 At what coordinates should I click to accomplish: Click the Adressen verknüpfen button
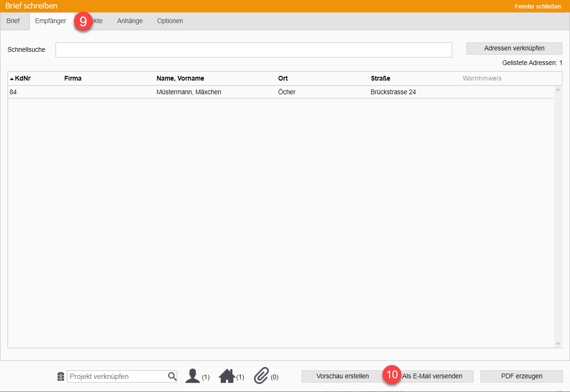[514, 49]
